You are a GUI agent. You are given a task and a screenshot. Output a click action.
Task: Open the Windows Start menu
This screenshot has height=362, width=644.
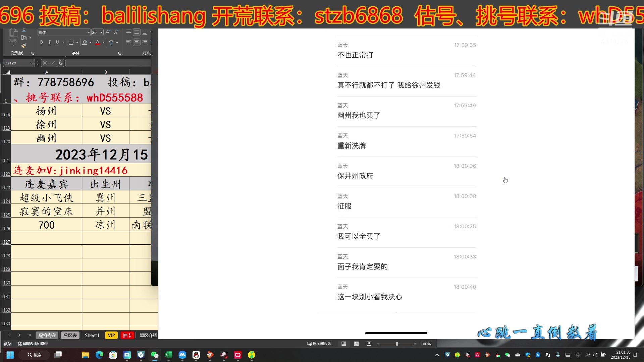10,355
